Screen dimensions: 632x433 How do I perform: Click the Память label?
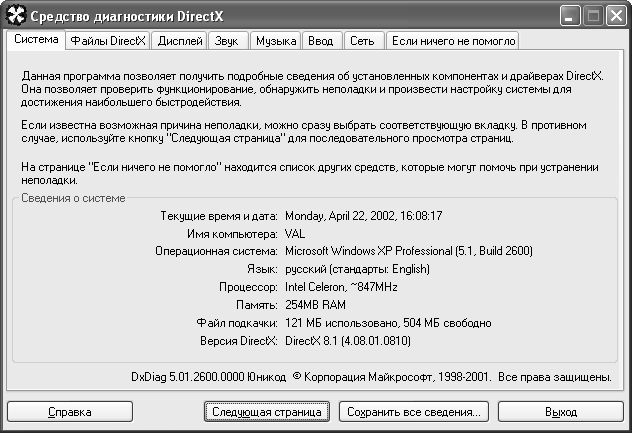click(x=257, y=305)
